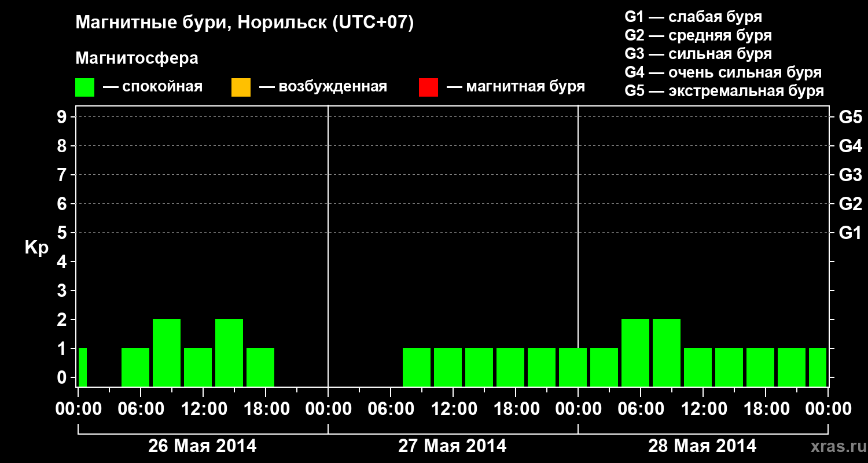
Task: Click the first green bar on 27 Мая, after 06:00
Action: point(417,367)
